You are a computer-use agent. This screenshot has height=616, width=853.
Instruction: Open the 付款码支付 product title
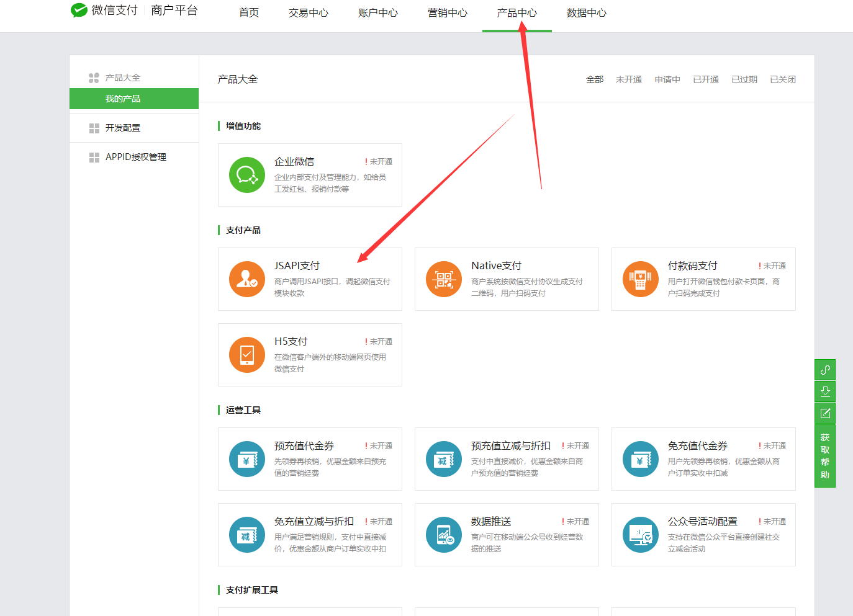coord(693,266)
